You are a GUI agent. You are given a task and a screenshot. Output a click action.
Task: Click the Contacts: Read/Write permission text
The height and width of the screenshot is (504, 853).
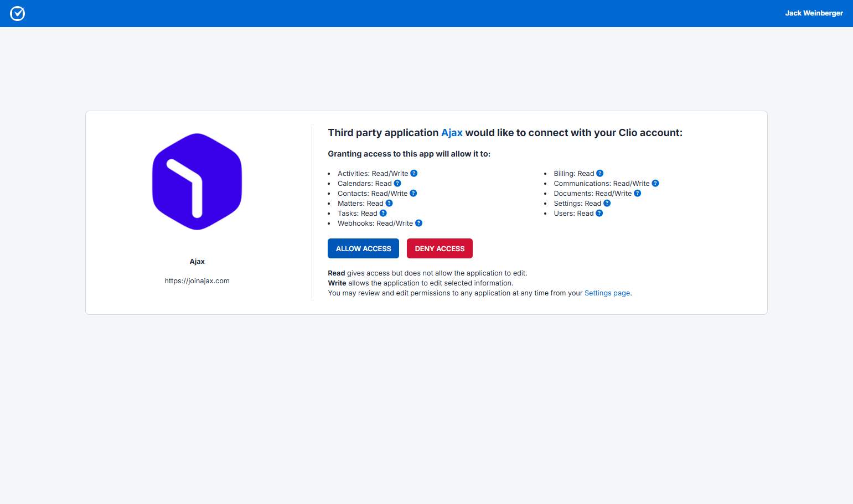click(373, 194)
